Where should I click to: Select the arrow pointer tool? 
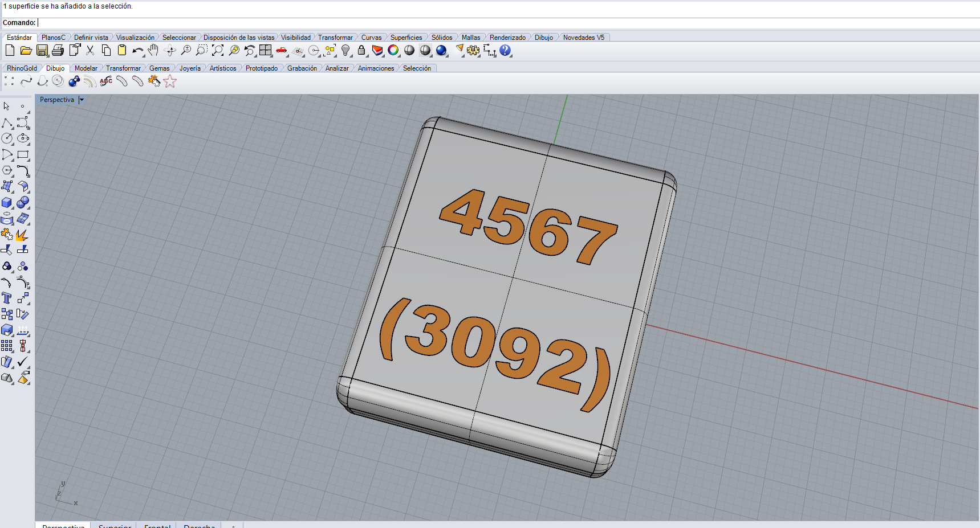pos(7,107)
